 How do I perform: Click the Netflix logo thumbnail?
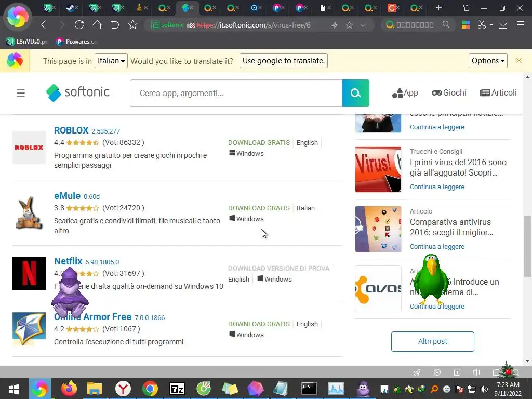coord(29,273)
